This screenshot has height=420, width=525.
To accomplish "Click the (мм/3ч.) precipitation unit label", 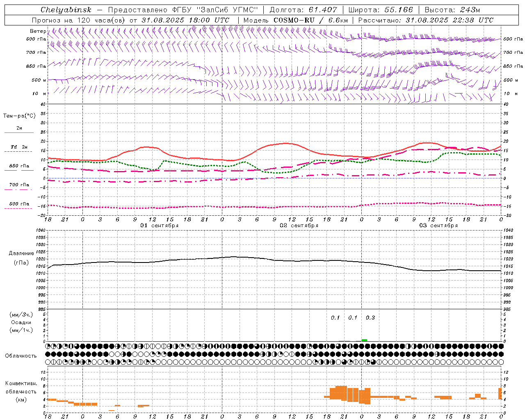I will pos(21,315).
